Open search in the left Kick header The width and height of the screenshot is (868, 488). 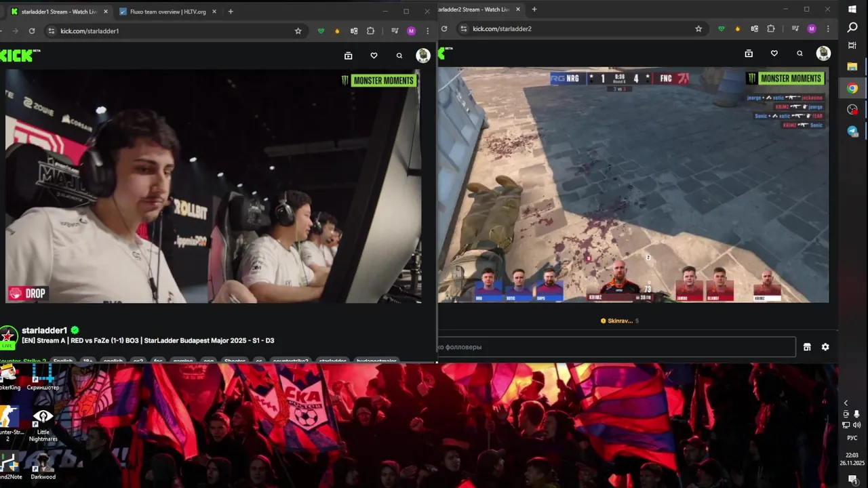coord(399,56)
